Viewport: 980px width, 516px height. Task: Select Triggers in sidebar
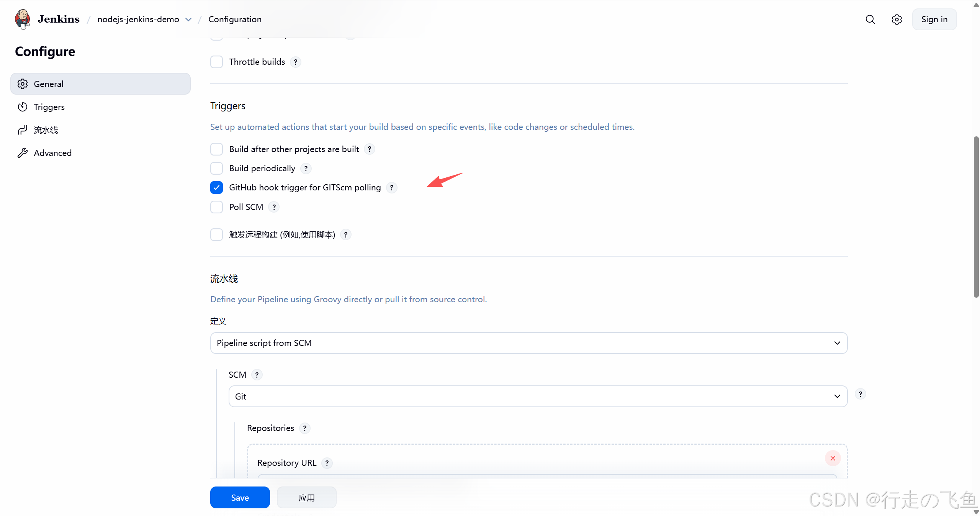100,107
